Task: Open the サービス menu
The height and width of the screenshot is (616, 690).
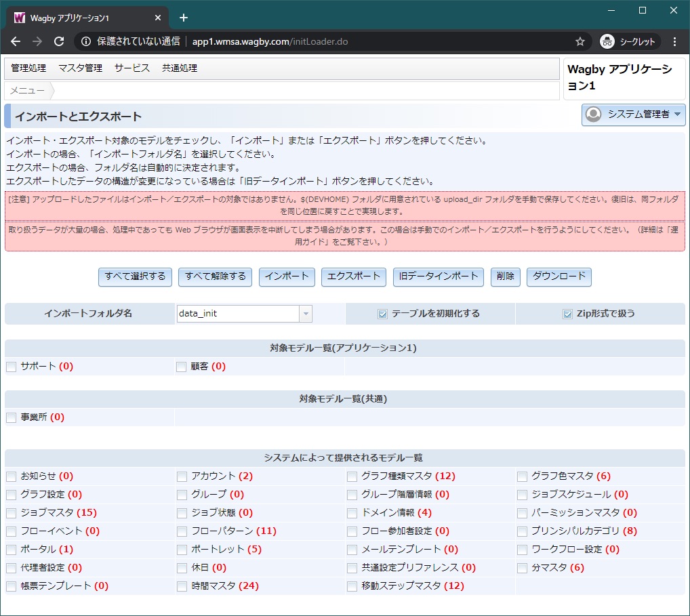Action: click(132, 68)
